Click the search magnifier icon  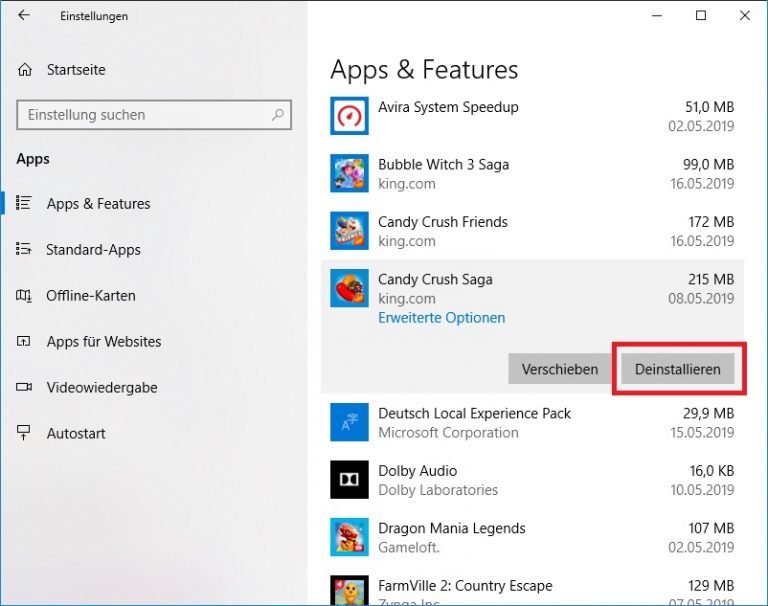click(x=278, y=115)
